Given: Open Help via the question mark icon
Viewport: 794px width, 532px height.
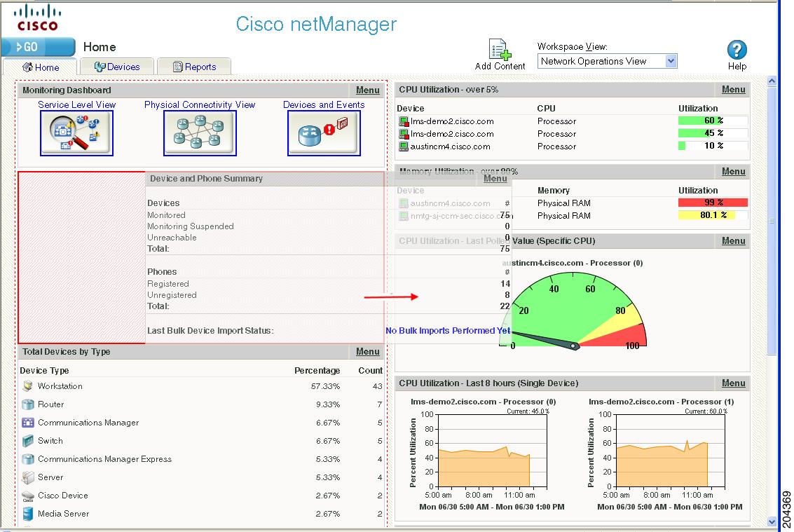Looking at the screenshot, I should click(737, 49).
